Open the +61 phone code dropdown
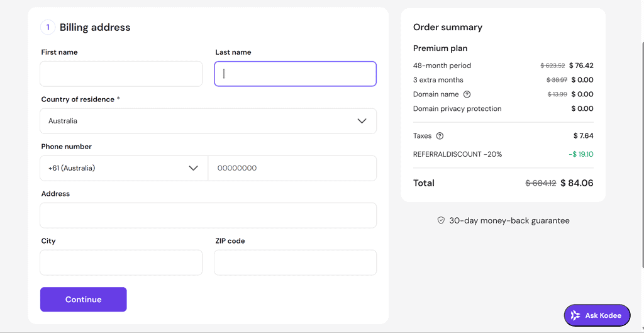 (123, 168)
